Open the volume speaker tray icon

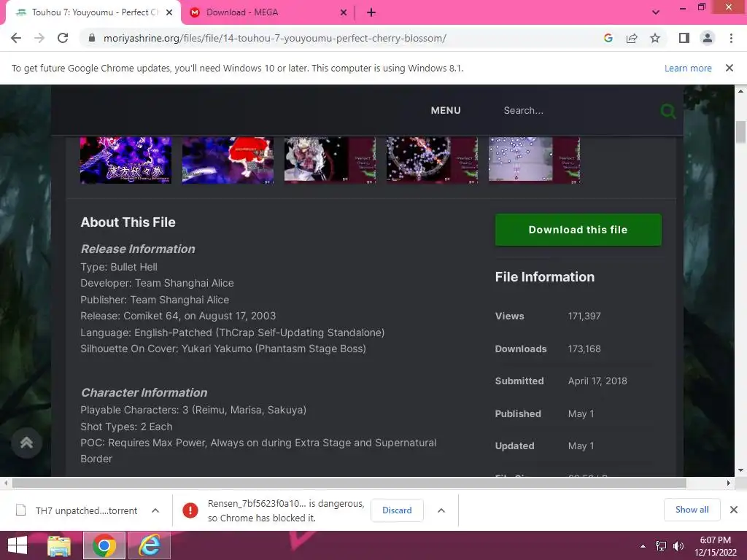click(678, 546)
